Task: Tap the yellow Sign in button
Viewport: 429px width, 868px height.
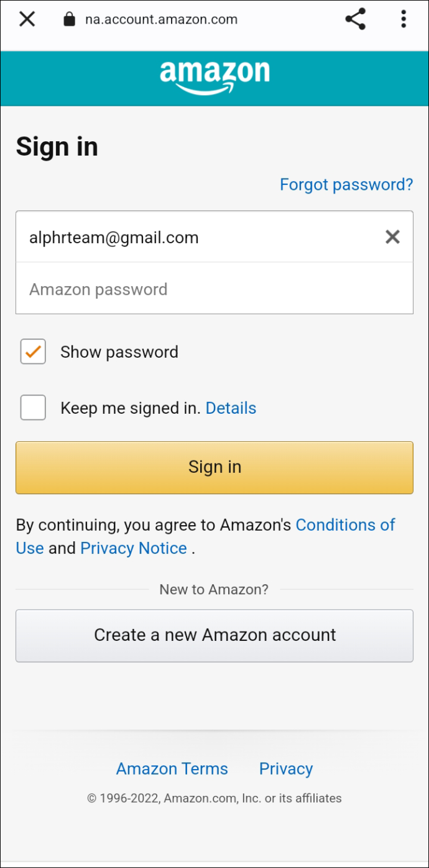Action: 214,467
